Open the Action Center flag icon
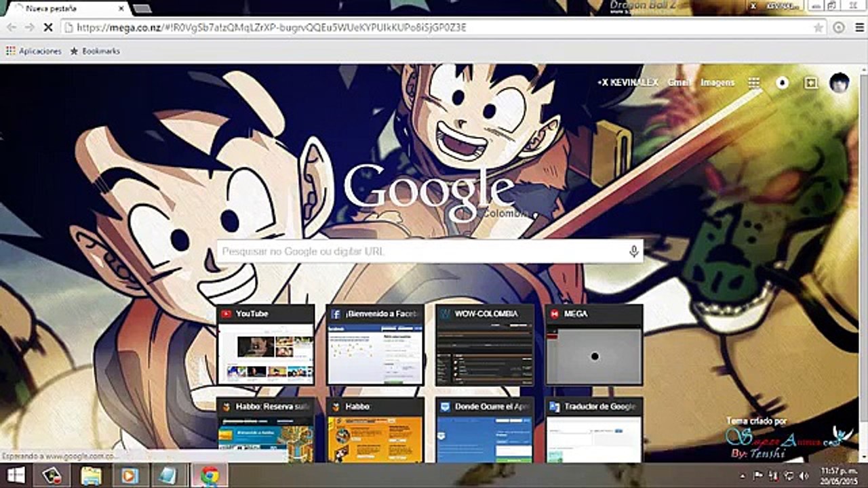 click(x=758, y=476)
